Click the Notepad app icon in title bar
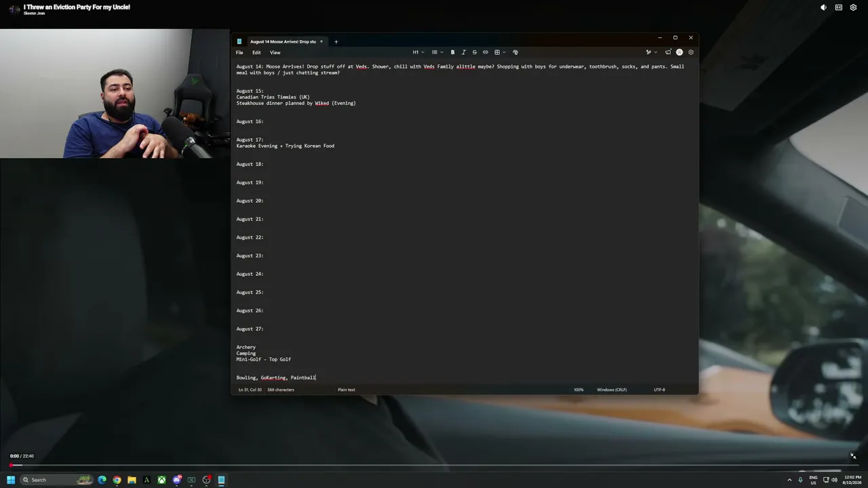Screen dimensions: 868x488 239,41
